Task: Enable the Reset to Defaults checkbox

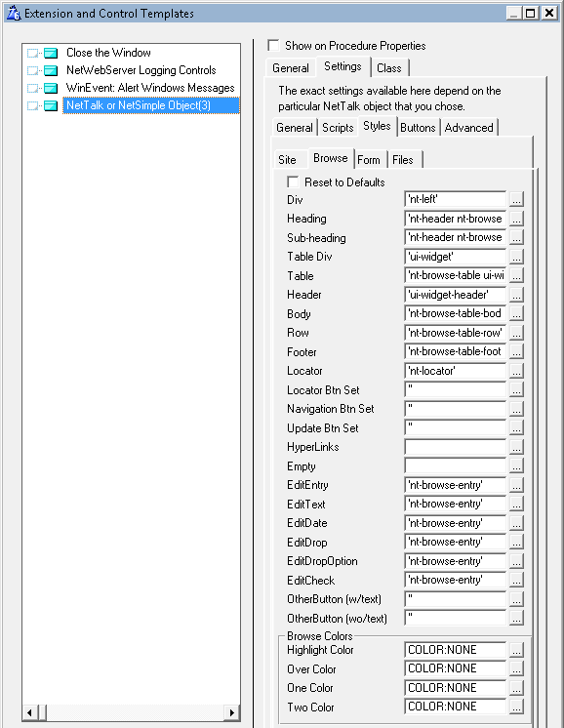Action: [x=293, y=182]
